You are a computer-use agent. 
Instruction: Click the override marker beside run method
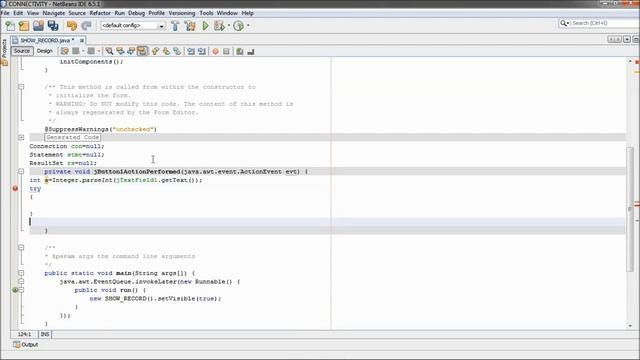pyautogui.click(x=15, y=290)
